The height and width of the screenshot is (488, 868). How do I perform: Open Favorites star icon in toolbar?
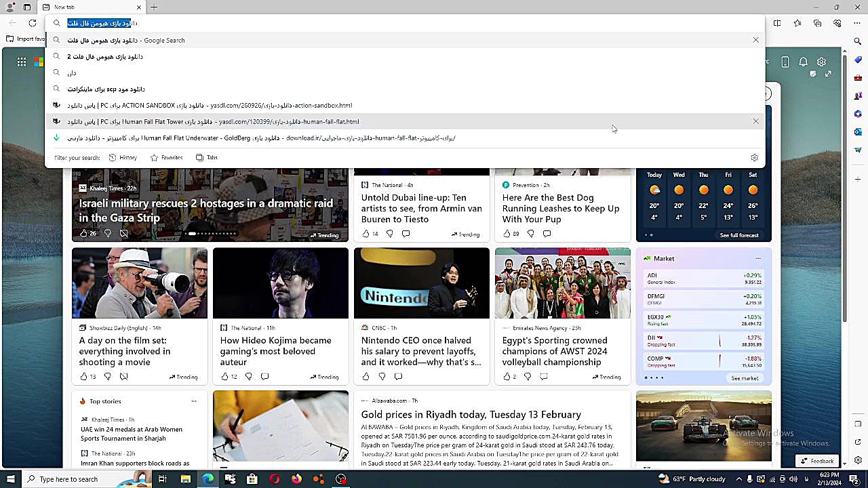[x=797, y=23]
